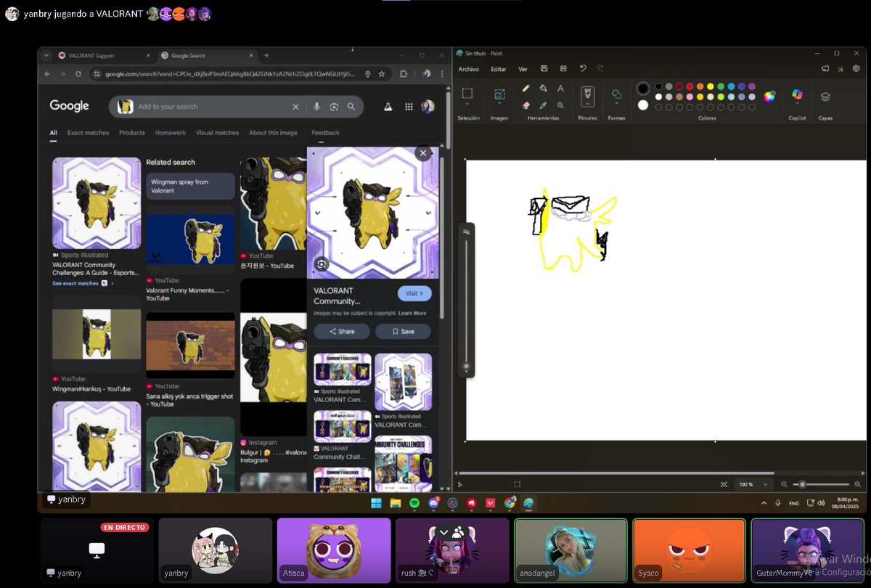Click the Save icon in Paint
The image size is (871, 588).
[x=544, y=69]
